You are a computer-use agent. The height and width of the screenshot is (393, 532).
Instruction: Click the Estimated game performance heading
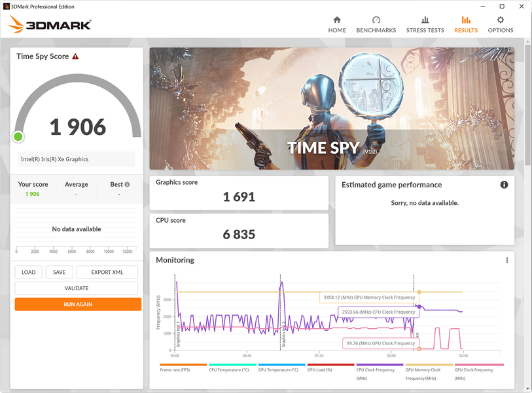[391, 185]
